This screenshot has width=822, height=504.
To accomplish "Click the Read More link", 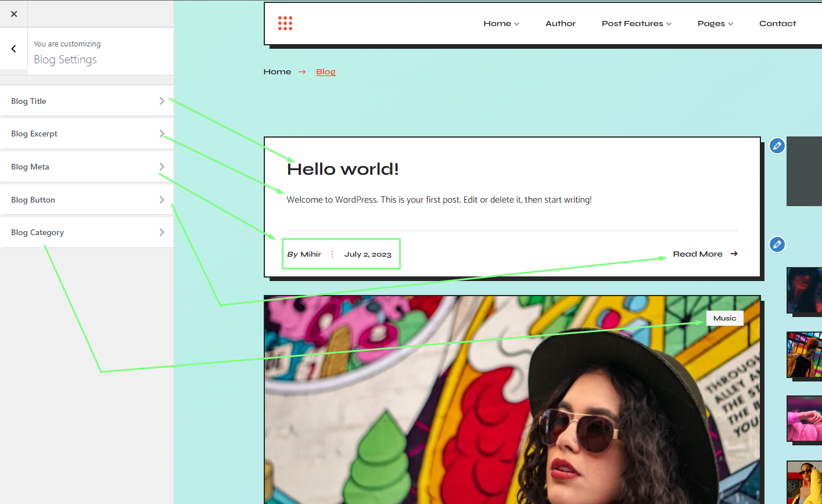I will point(705,254).
